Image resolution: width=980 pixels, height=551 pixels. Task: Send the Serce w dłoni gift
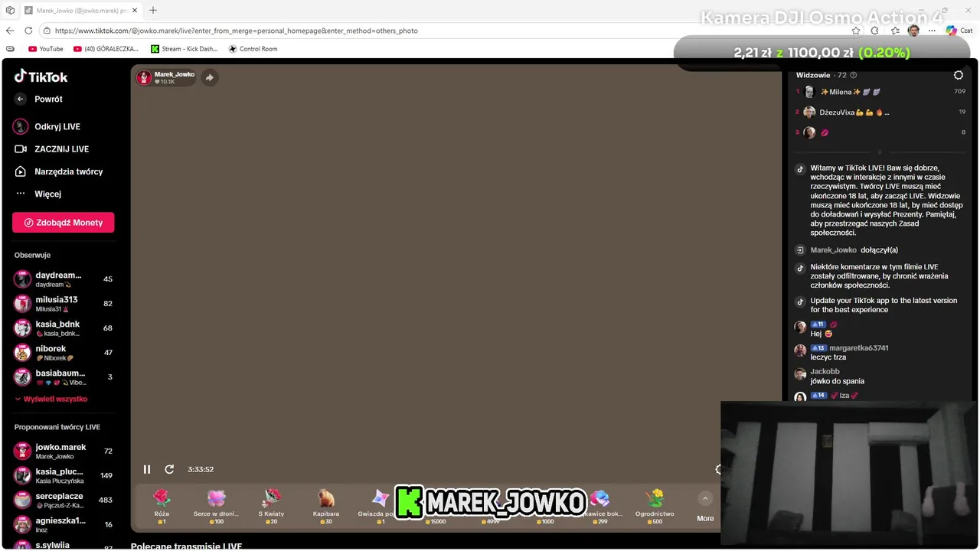216,507
